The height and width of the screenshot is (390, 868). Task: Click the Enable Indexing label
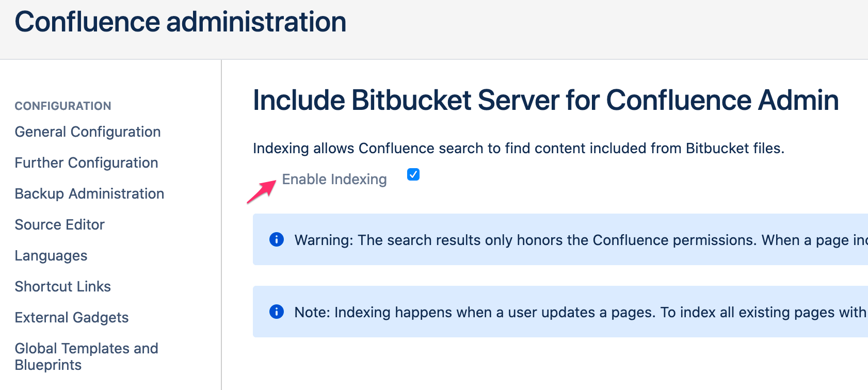pyautogui.click(x=334, y=179)
